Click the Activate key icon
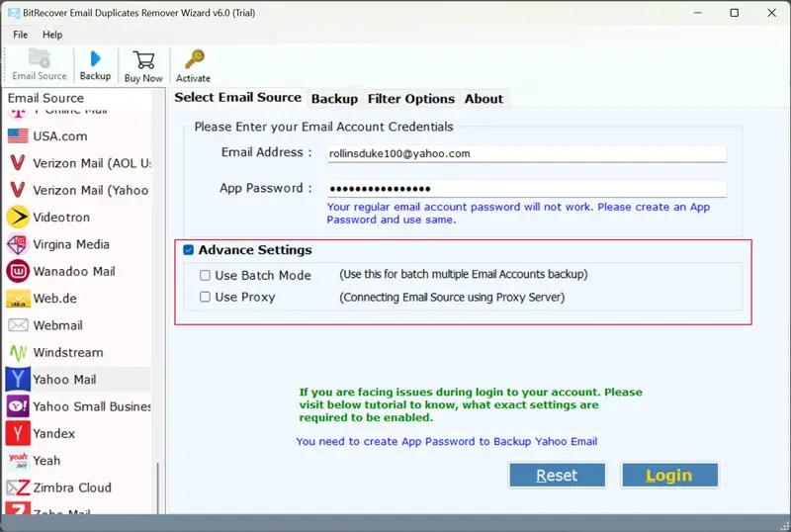 point(193,65)
